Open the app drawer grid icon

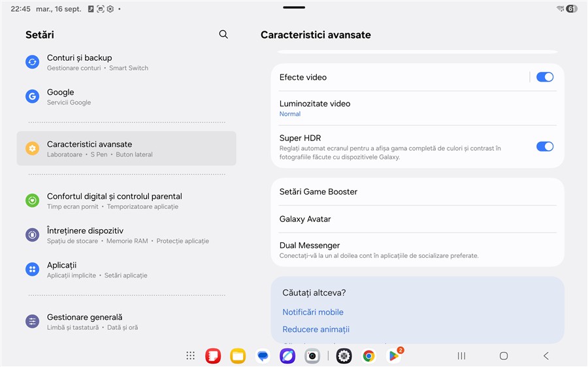(x=190, y=356)
